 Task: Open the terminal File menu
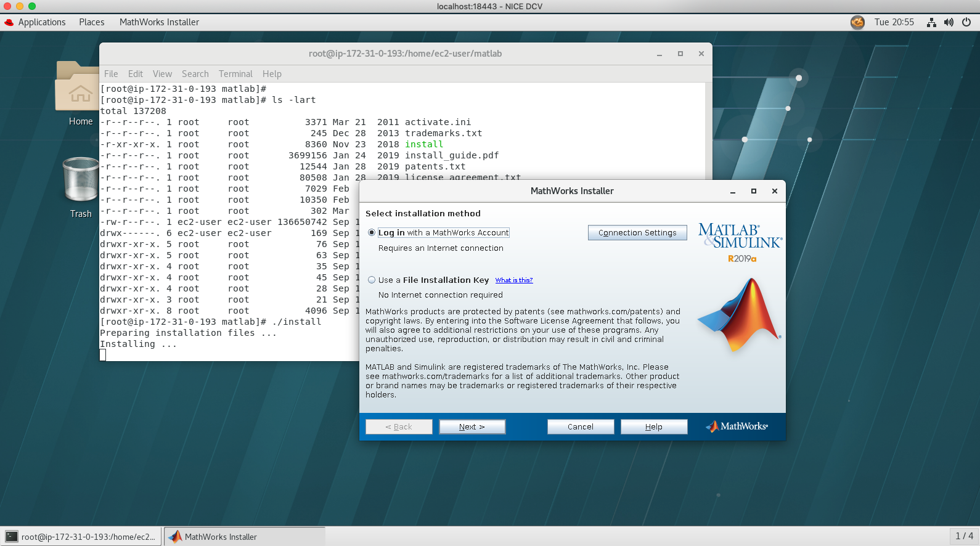(111, 74)
